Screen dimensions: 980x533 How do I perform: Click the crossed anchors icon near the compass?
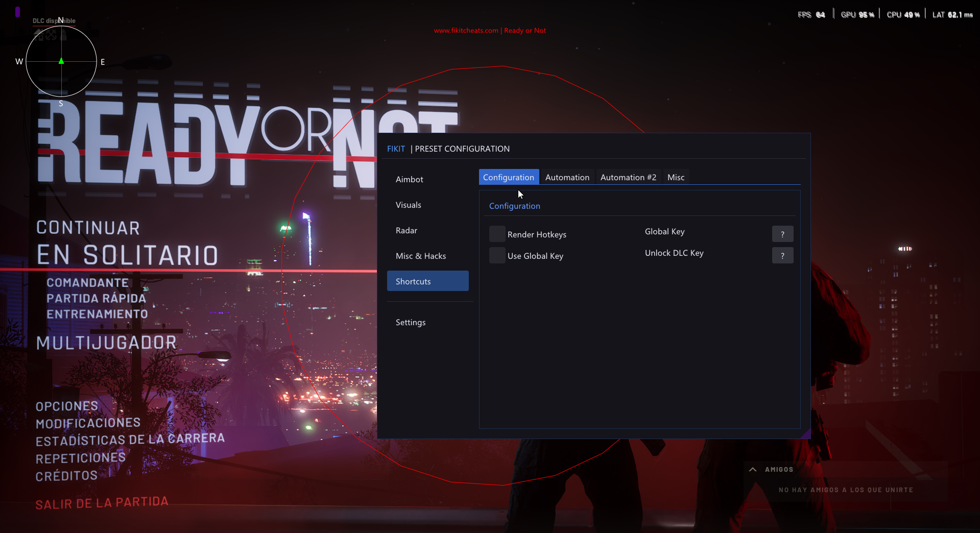[51, 35]
